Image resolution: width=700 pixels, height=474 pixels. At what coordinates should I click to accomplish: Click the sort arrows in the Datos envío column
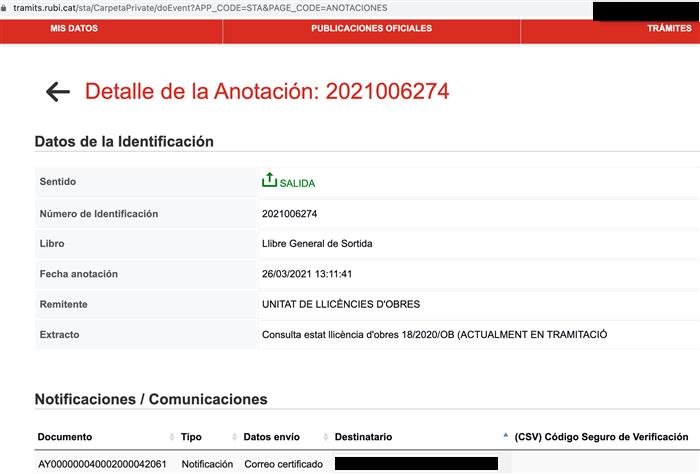coord(325,438)
